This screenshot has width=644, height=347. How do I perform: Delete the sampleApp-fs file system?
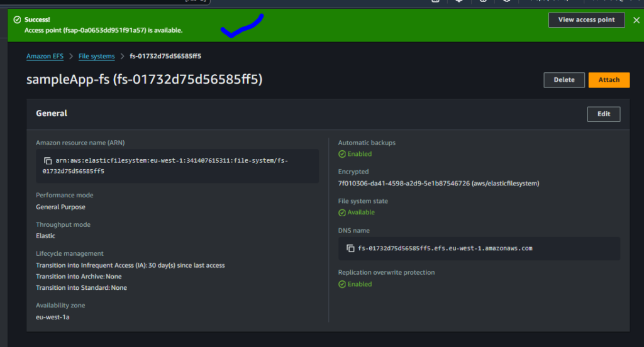coord(564,80)
